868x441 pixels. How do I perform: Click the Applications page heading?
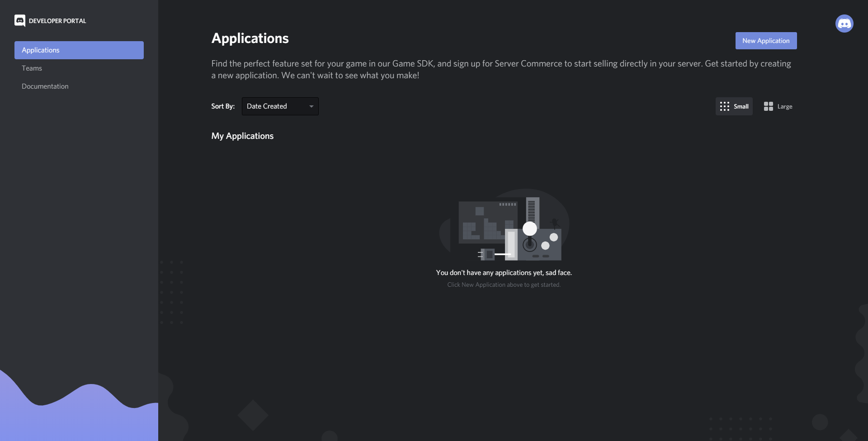pos(250,38)
